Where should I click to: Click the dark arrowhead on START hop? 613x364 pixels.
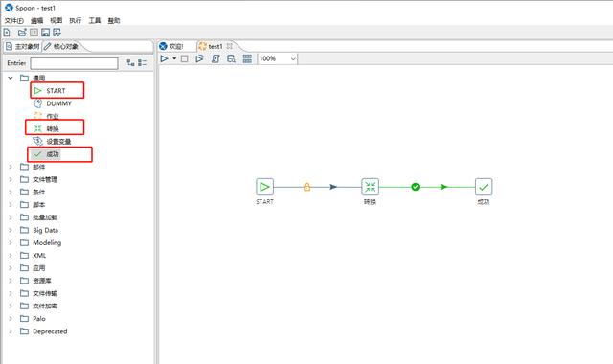[x=333, y=187]
